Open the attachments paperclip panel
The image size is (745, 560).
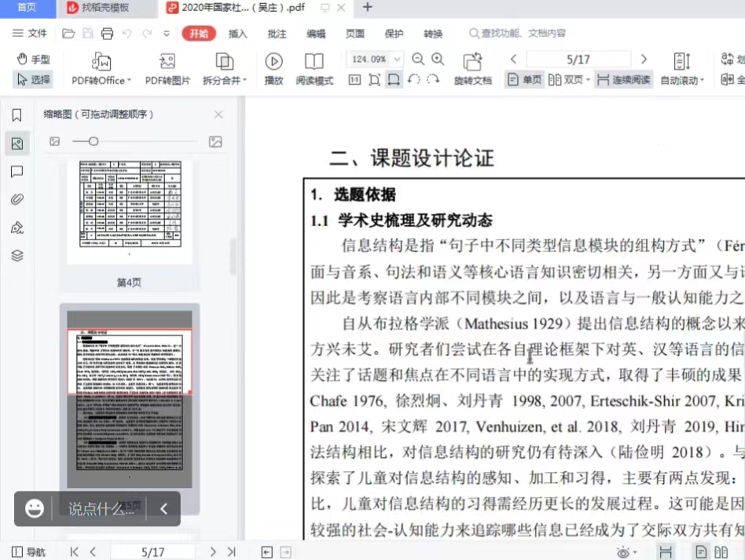click(x=17, y=199)
